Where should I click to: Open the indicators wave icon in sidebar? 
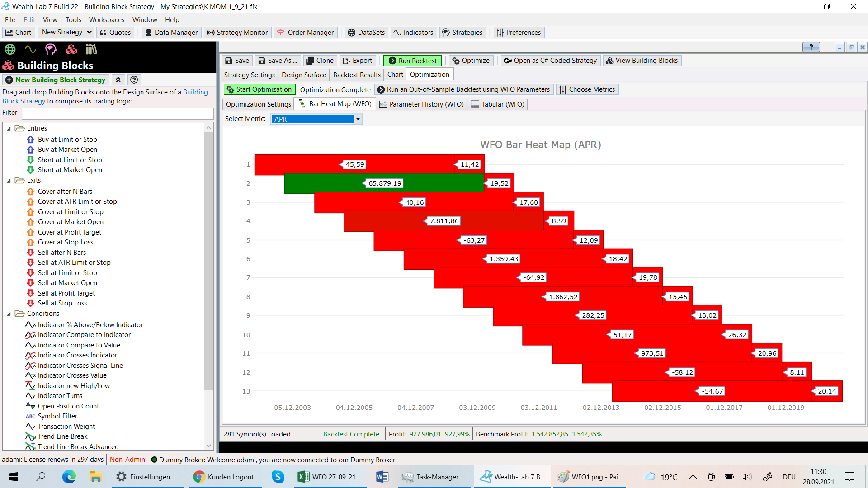pyautogui.click(x=30, y=49)
